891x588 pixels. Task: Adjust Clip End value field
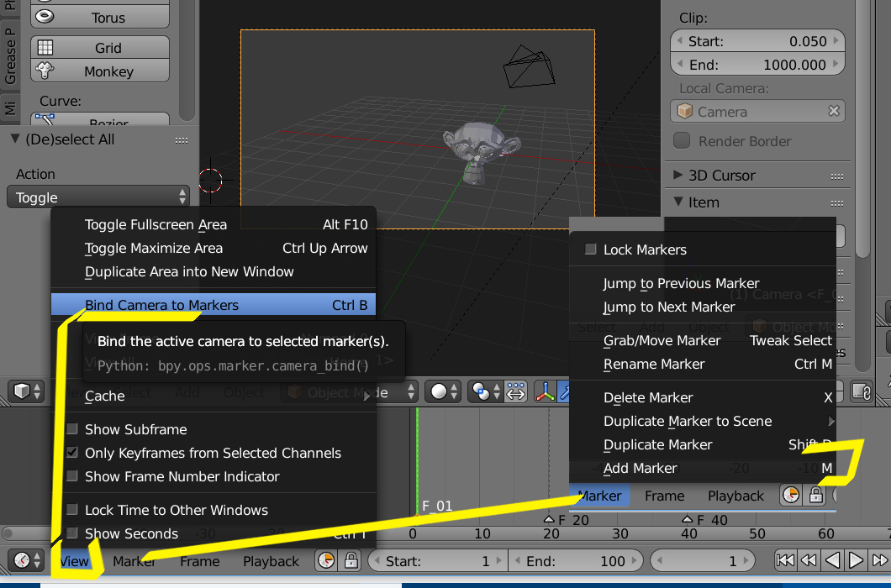point(758,64)
